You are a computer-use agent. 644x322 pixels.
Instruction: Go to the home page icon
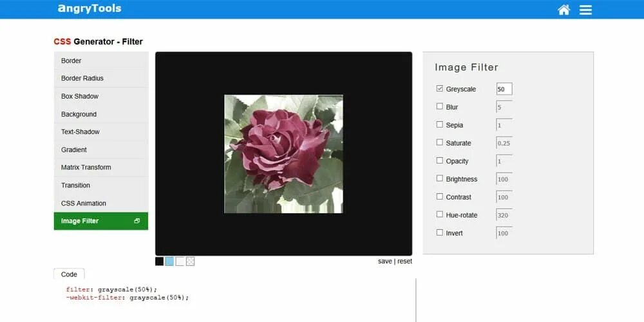click(564, 10)
